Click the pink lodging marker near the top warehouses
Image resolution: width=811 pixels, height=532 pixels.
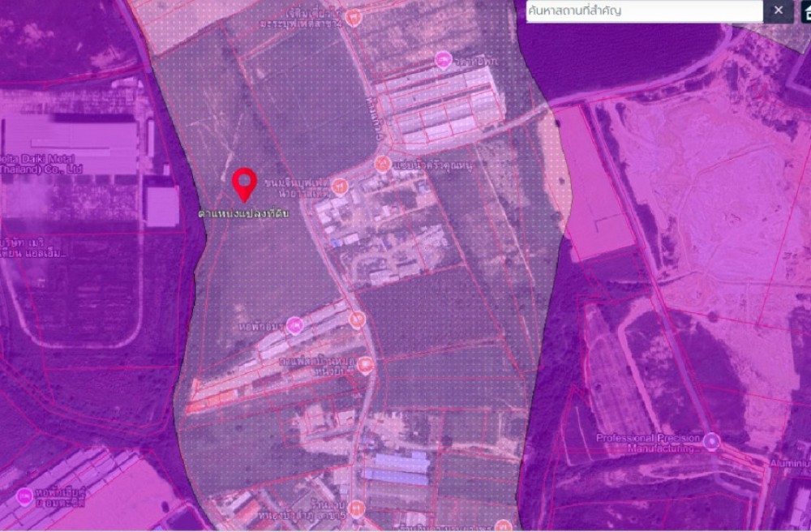(x=443, y=59)
